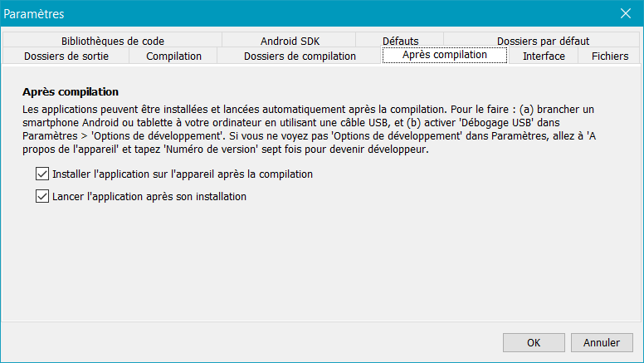644x363 pixels.
Task: Open the Interface settings tab
Action: [544, 56]
